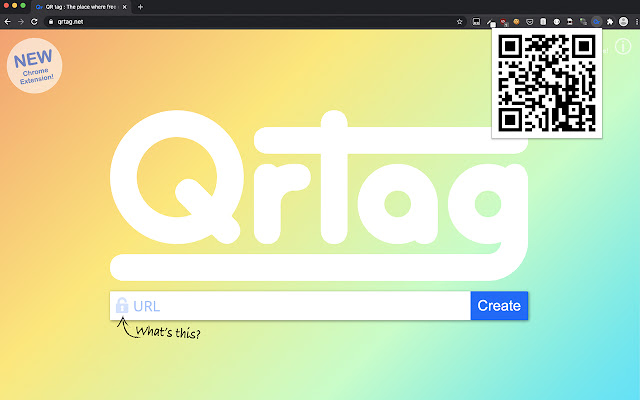
Task: Open a new browser tab
Action: coord(140,7)
